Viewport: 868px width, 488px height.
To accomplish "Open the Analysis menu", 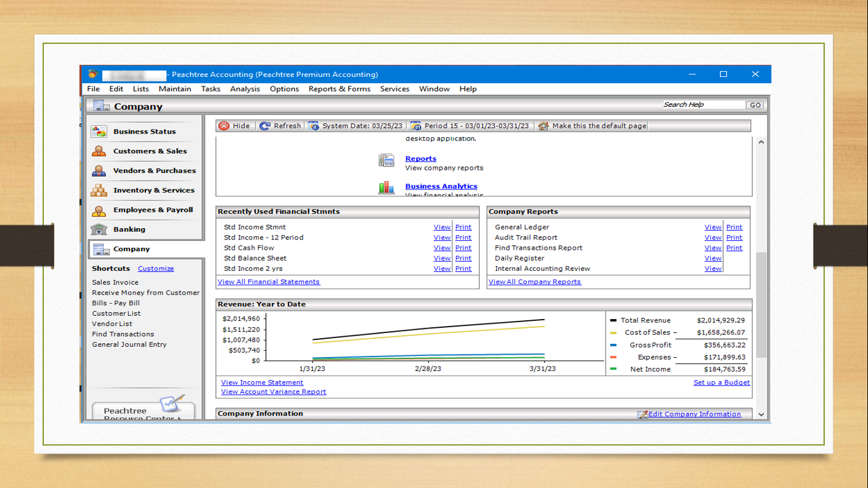I will (x=245, y=89).
